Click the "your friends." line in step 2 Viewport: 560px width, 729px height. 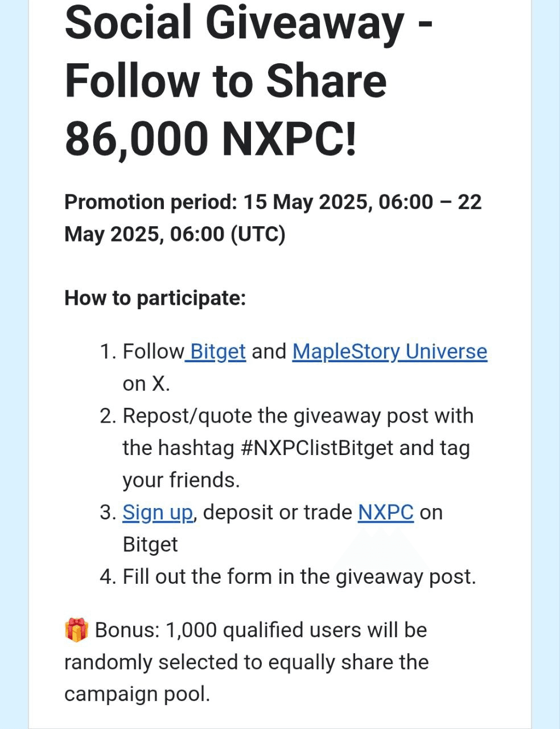[x=181, y=480]
